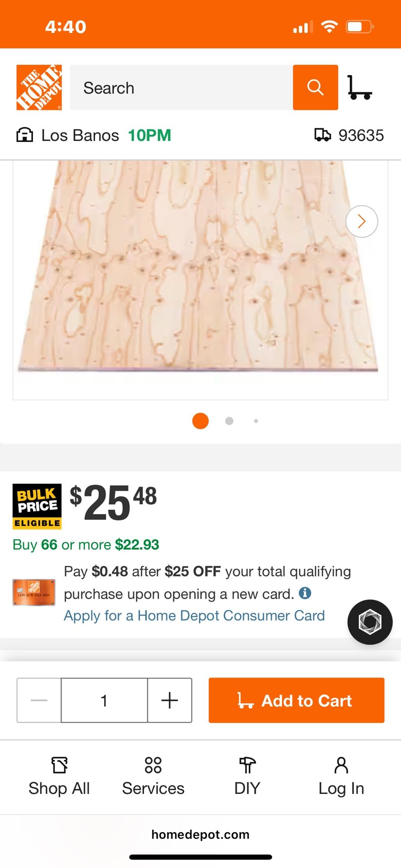This screenshot has height=868, width=401.
Task: Select the third image carousel dot
Action: coord(256,421)
